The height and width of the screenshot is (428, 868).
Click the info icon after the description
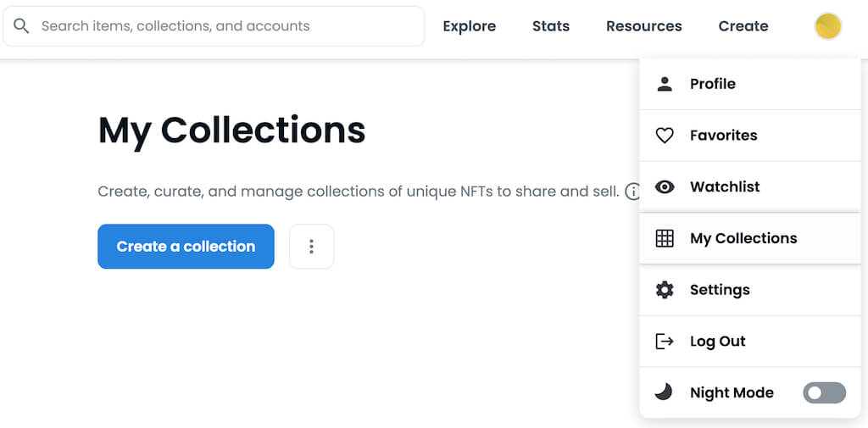(632, 192)
